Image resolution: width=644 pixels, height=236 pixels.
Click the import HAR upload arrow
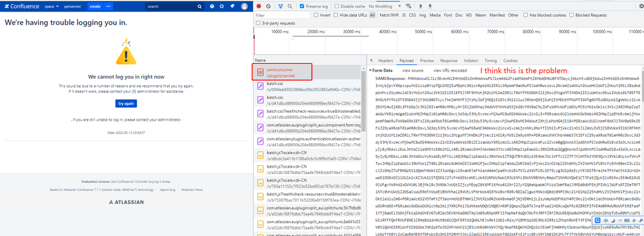coord(420,6)
